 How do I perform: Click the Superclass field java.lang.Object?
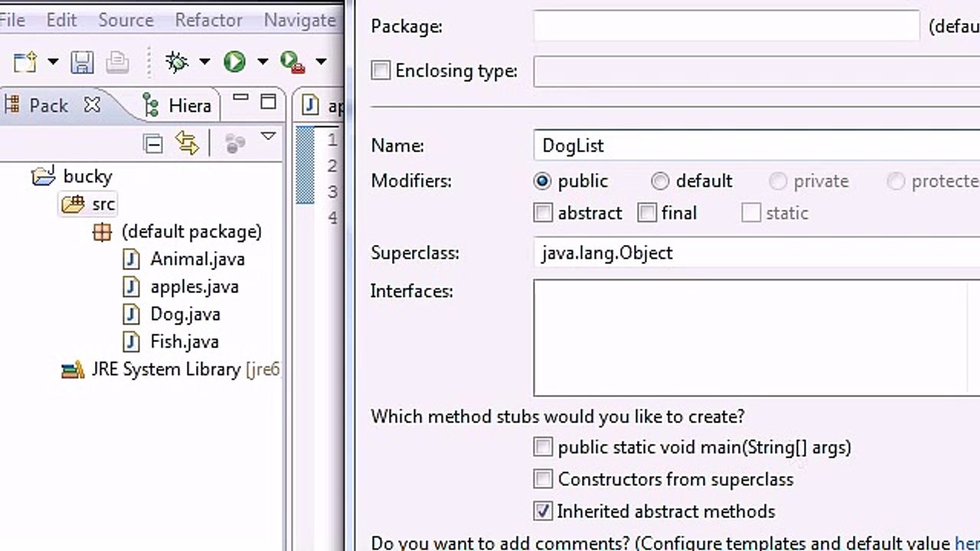click(756, 253)
